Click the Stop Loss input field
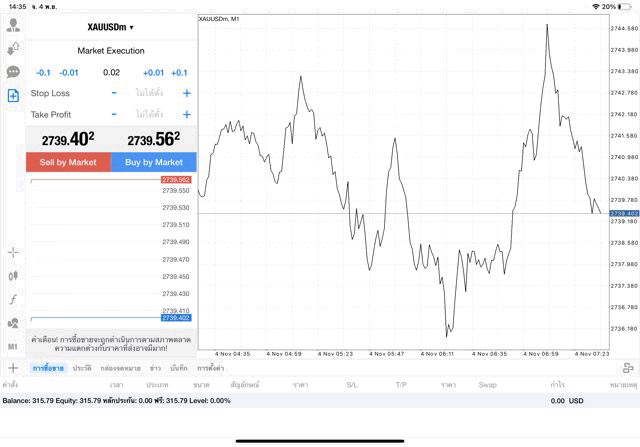 149,93
